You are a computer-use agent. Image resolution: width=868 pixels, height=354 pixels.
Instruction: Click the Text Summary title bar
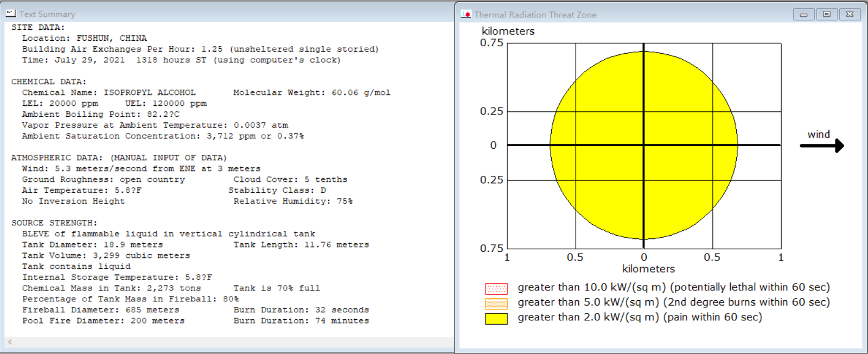pyautogui.click(x=228, y=14)
